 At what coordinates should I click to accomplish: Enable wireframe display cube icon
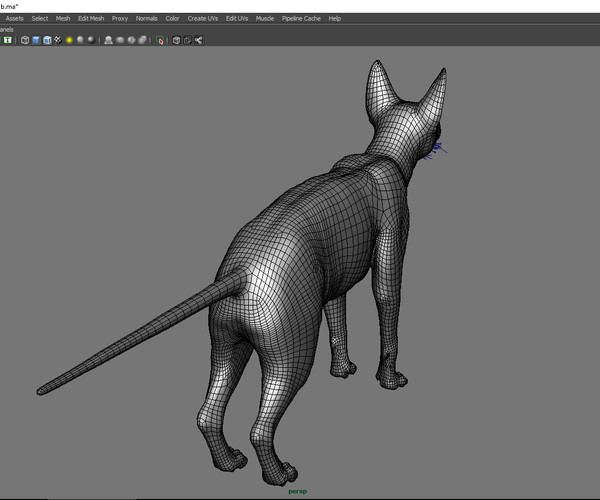pyautogui.click(x=25, y=40)
